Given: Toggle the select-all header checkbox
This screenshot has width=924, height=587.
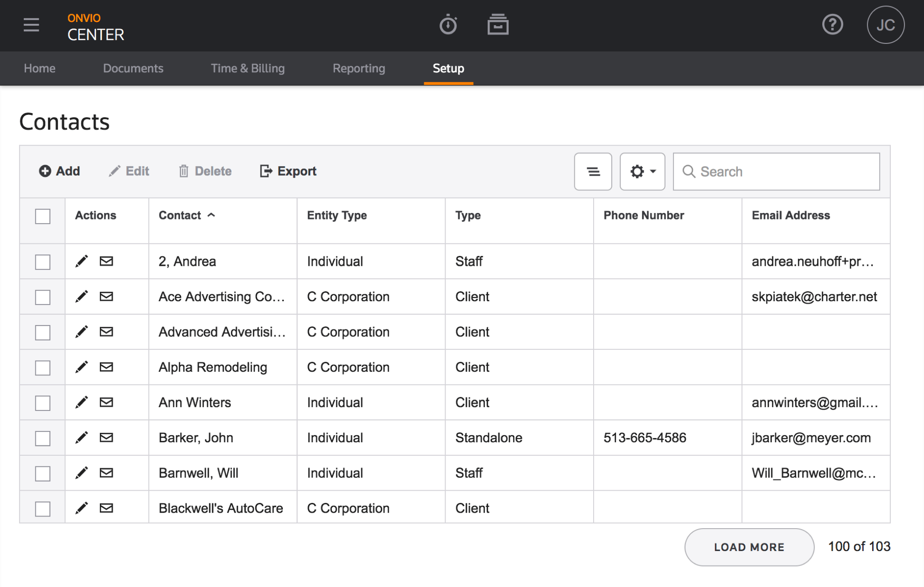Looking at the screenshot, I should [x=42, y=216].
